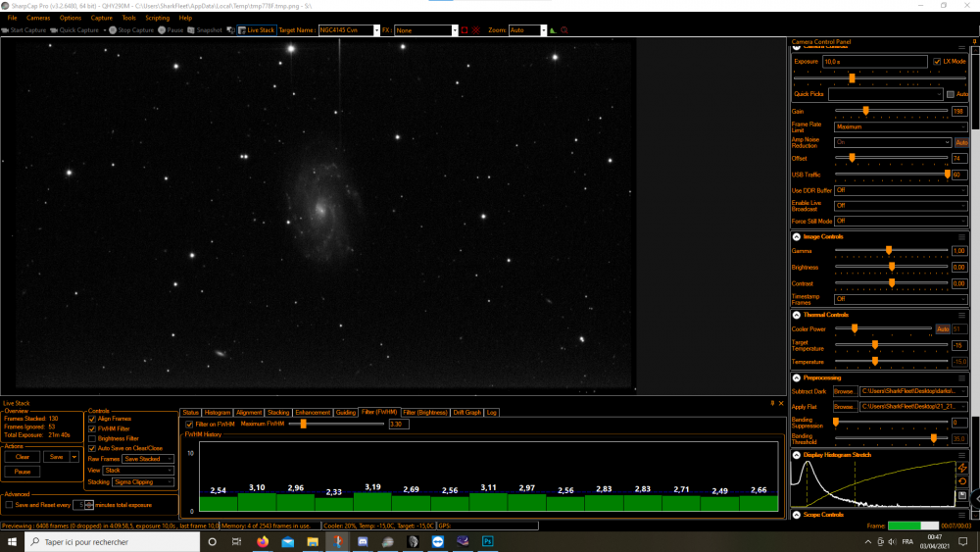Open File Explorer from the taskbar
Image resolution: width=980 pixels, height=552 pixels.
313,541
